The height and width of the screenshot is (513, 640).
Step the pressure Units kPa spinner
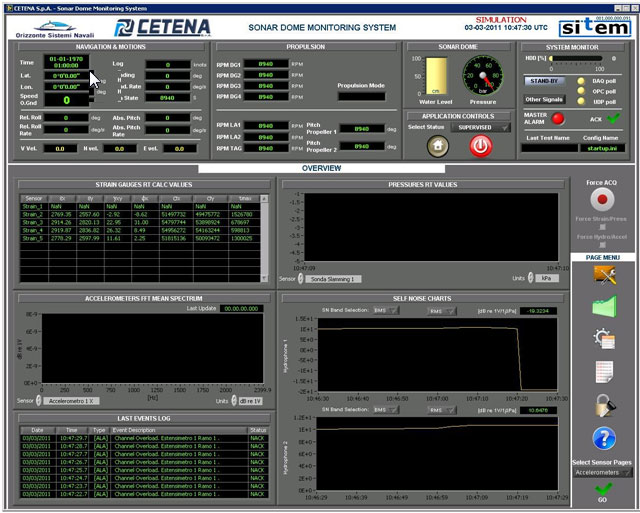tap(530, 278)
